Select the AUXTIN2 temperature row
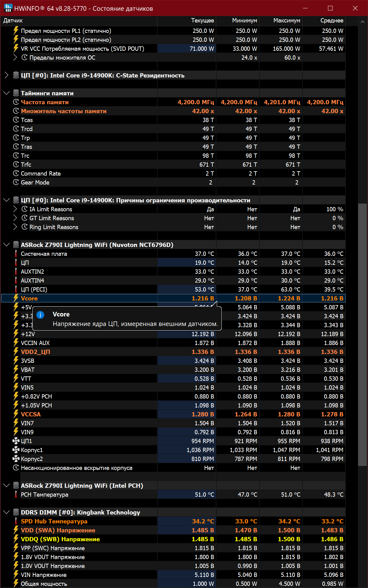Image resolution: width=368 pixels, height=588 pixels. [173, 272]
